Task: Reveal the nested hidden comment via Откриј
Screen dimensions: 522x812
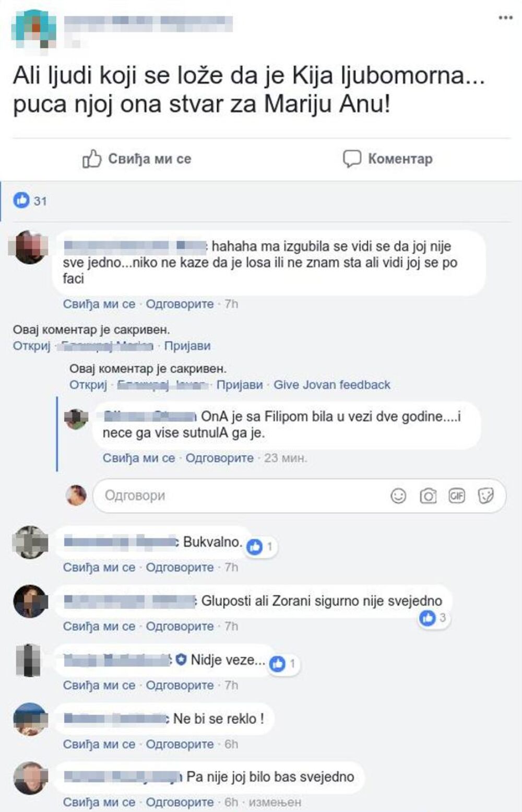Action: (88, 385)
